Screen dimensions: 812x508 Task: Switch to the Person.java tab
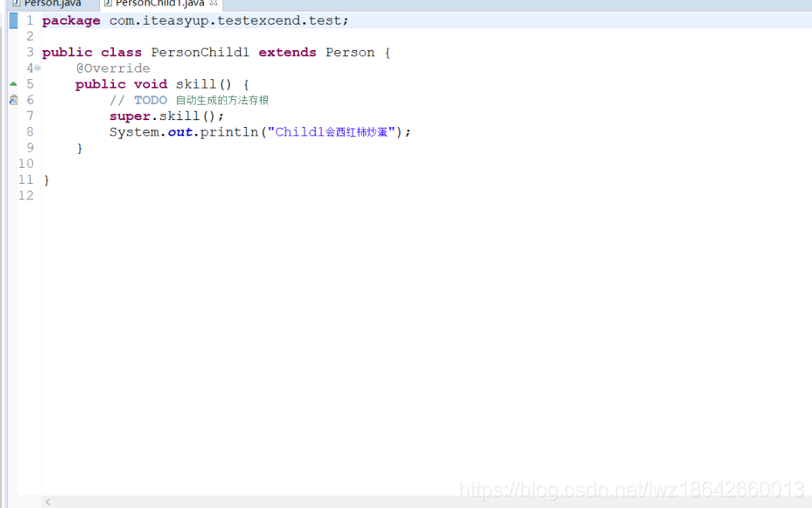coord(52,4)
